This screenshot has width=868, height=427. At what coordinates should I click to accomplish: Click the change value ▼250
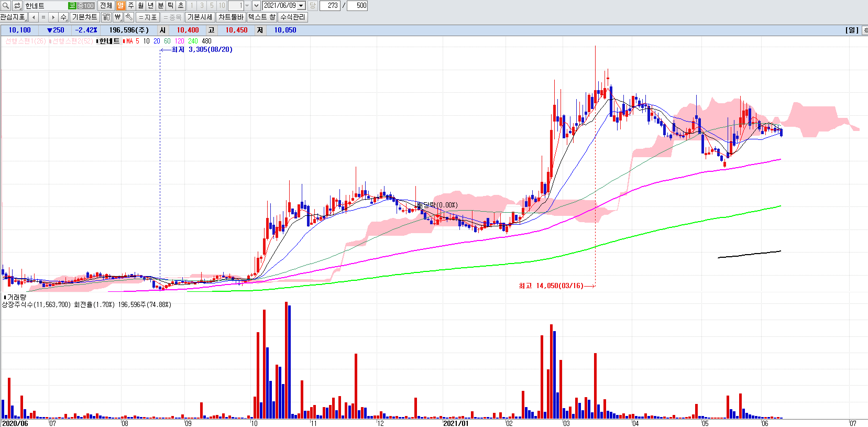pos(56,30)
